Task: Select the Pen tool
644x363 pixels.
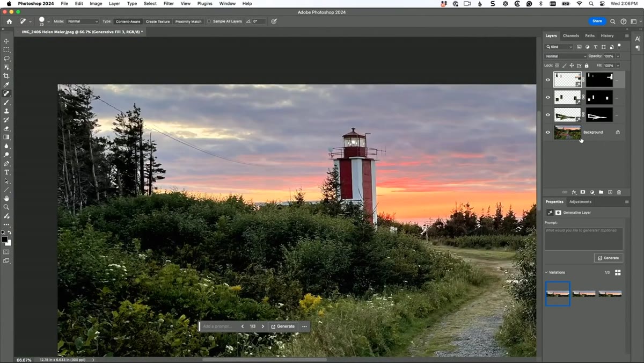Action: pyautogui.click(x=6, y=163)
